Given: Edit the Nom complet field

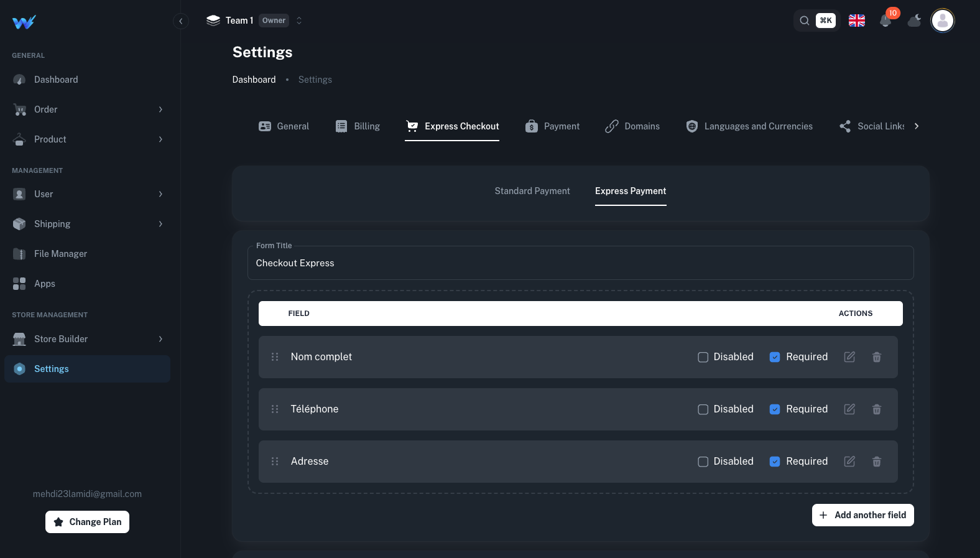Looking at the screenshot, I should (849, 357).
